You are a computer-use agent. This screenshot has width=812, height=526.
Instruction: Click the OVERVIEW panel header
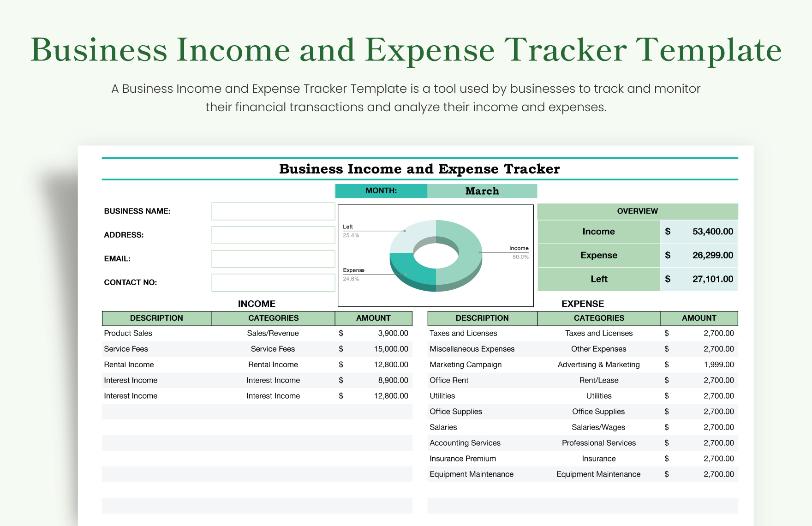click(x=638, y=211)
